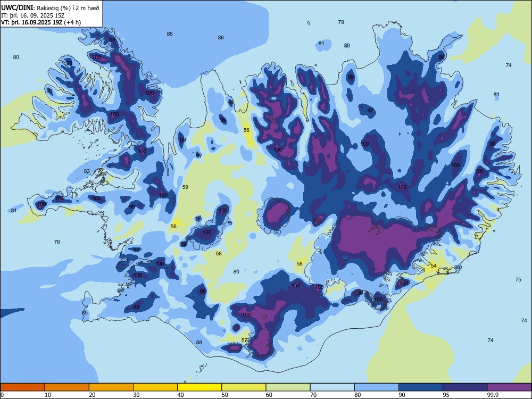Pick the light orange 20–30 legend swatch

[111, 387]
